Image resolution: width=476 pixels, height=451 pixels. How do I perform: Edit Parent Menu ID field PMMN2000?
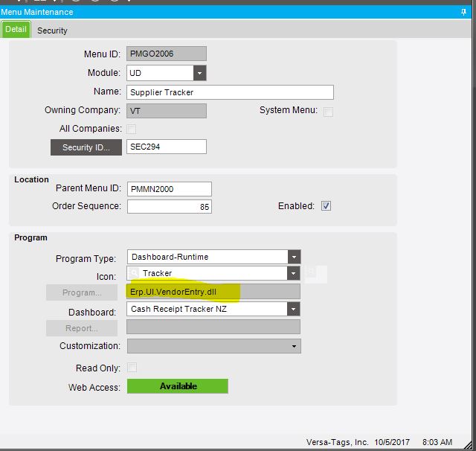tap(170, 189)
